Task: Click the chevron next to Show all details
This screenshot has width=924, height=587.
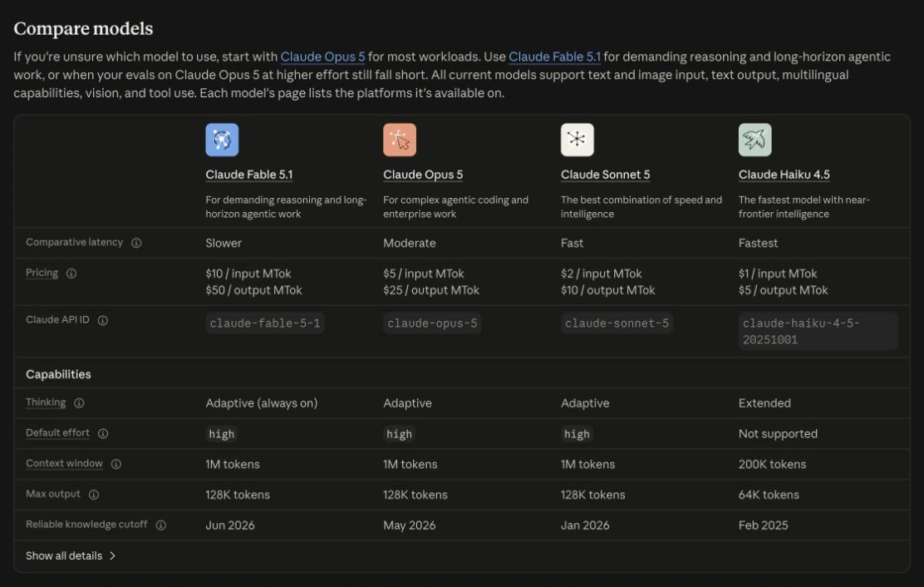Action: point(112,555)
